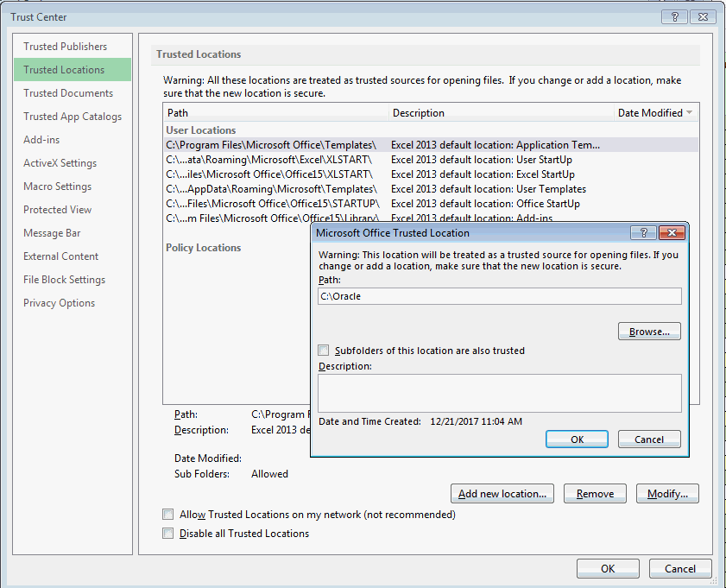Select 'Excel 2013 default location: User Templates' description
Image resolution: width=726 pixels, height=588 pixels.
pyautogui.click(x=489, y=189)
